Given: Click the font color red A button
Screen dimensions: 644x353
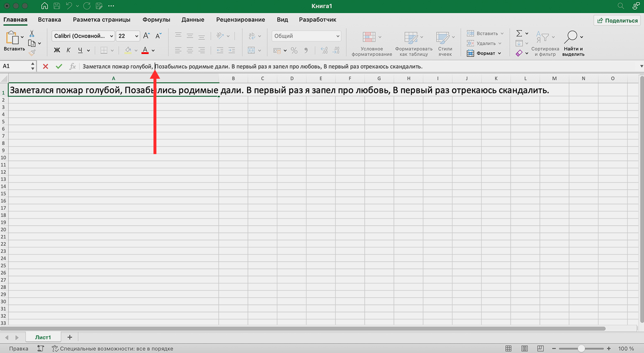Looking at the screenshot, I should [x=145, y=50].
